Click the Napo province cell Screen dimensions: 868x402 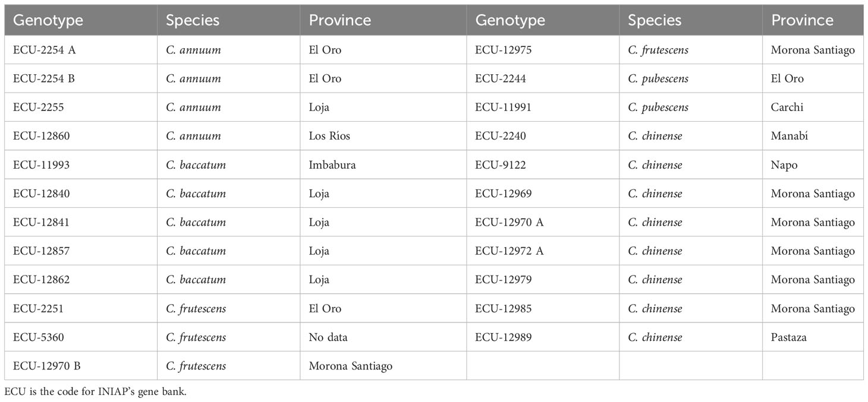tap(813, 165)
